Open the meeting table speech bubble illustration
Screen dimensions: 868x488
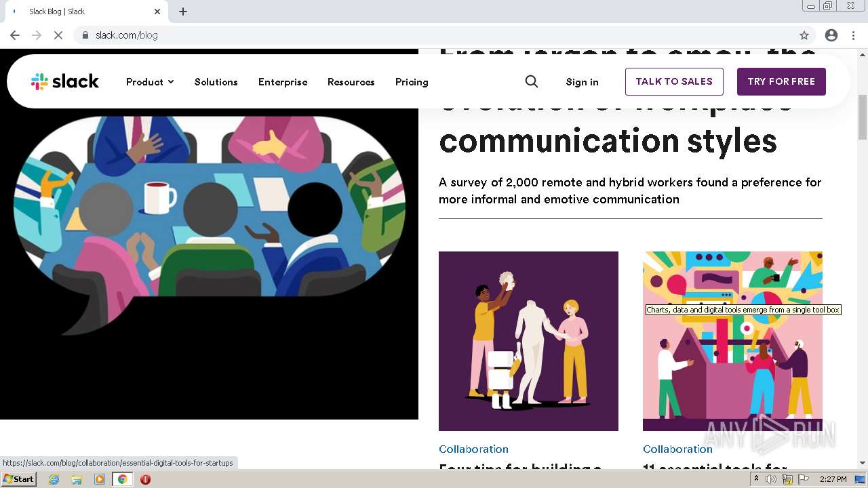pyautogui.click(x=209, y=234)
